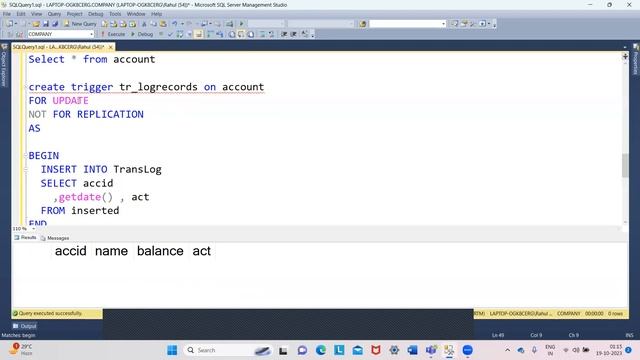Click the find-in-files globe icon
The image size is (640, 360).
362,24
